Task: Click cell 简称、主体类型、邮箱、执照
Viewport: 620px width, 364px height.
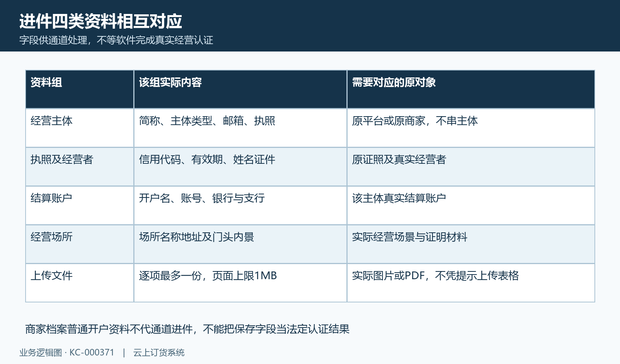Action: 240,128
